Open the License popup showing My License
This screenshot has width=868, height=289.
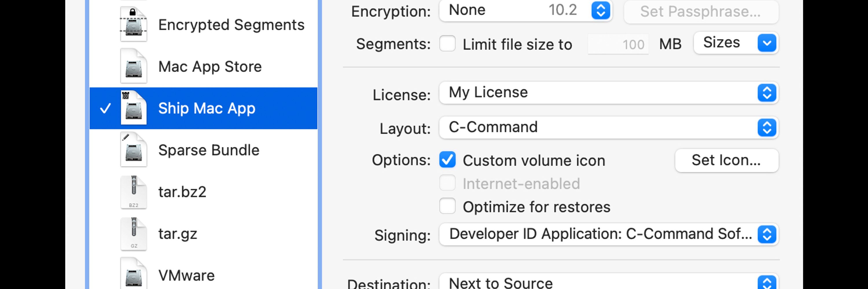tap(608, 92)
